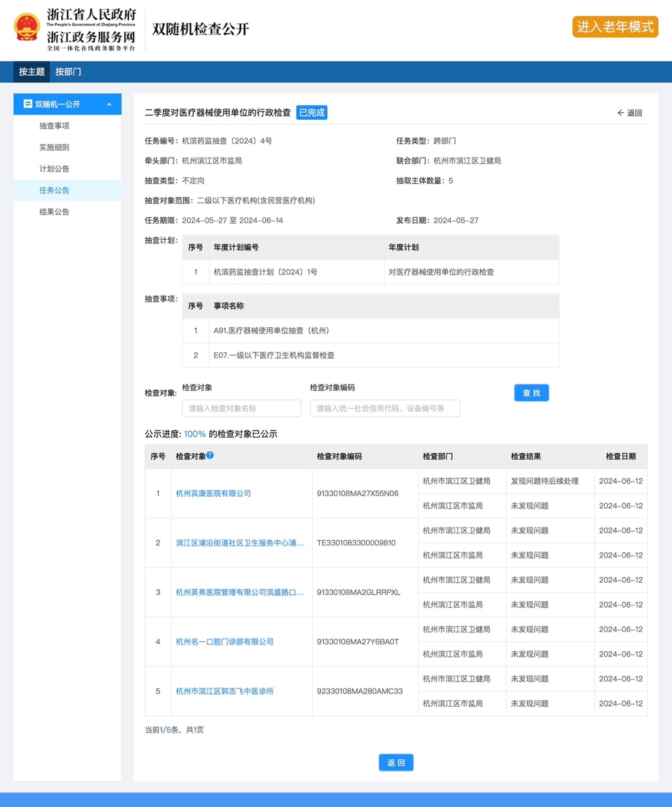
Task: Open the 杭州市滨江区郭志飞中医诊所 link
Action: [224, 692]
